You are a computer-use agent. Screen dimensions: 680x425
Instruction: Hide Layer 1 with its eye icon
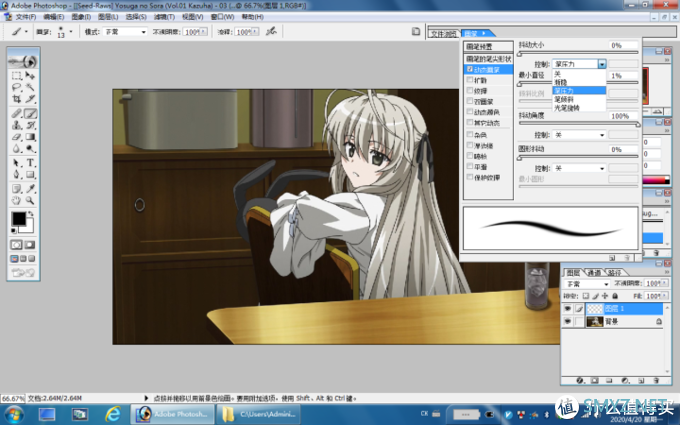[568, 308]
